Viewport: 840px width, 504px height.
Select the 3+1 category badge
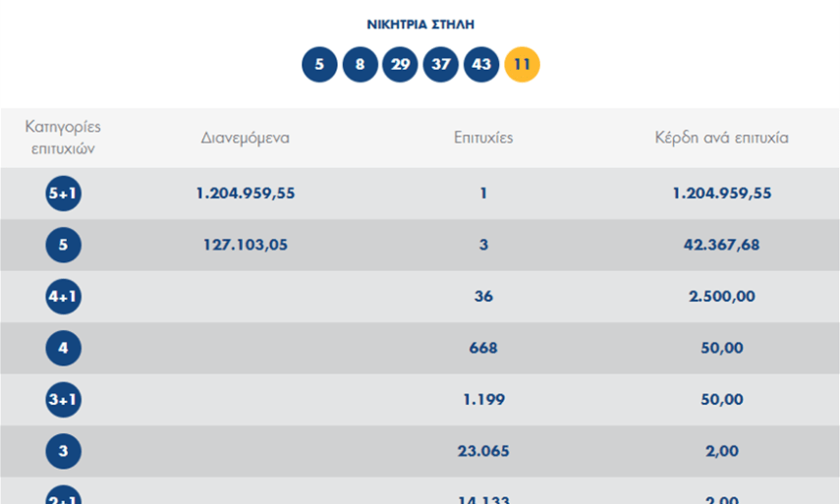click(63, 400)
